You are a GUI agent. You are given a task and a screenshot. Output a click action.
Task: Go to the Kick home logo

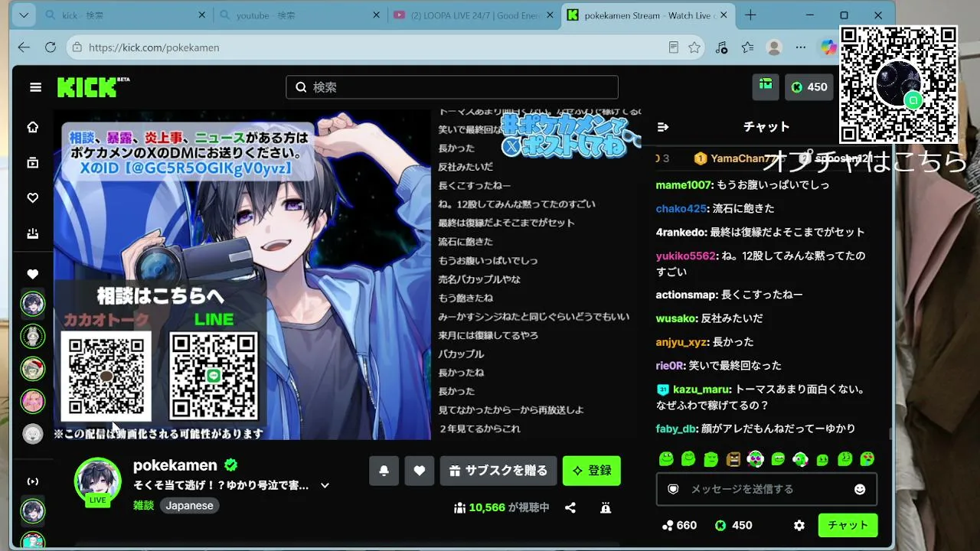tap(93, 87)
